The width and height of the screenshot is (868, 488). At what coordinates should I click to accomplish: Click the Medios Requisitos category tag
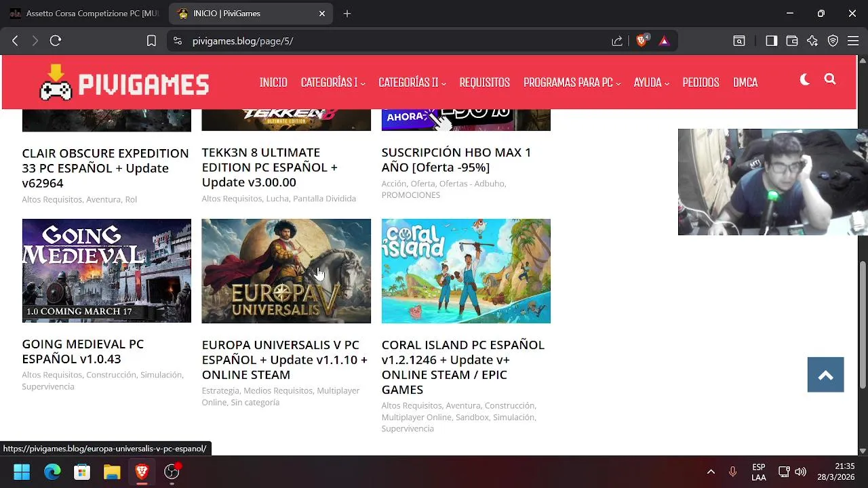[x=278, y=390]
